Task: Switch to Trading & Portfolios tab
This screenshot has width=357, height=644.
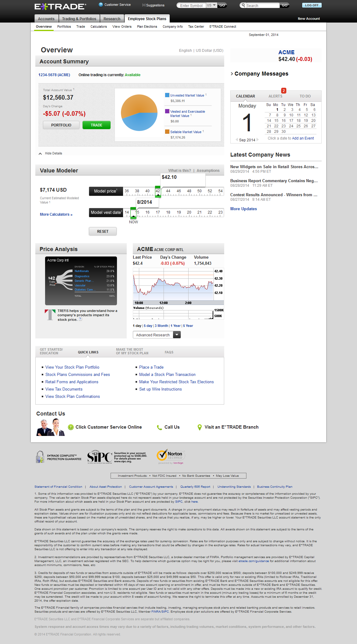Action: (79, 19)
